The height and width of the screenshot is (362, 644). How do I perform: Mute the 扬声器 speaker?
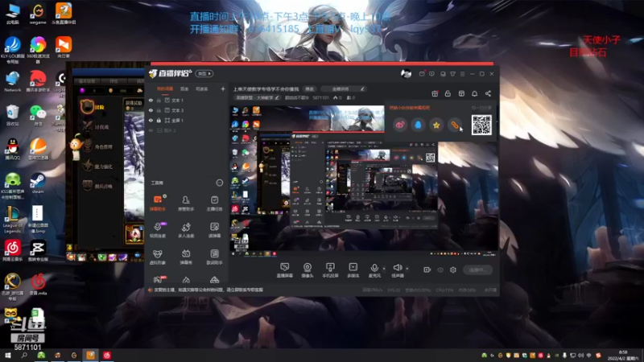point(397,270)
